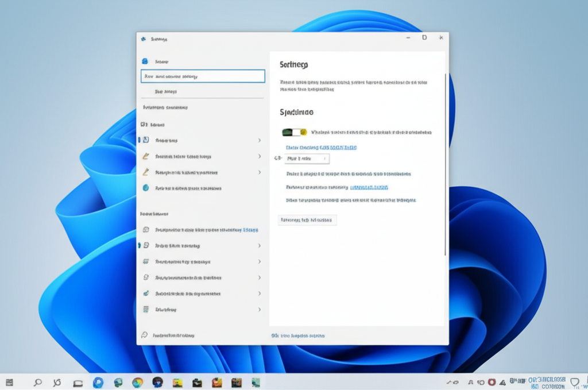Open Chrome from the taskbar
This screenshot has height=390, width=588.
point(137,382)
